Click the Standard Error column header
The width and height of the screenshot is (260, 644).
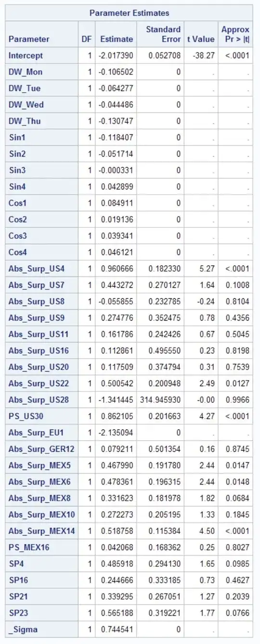163,34
